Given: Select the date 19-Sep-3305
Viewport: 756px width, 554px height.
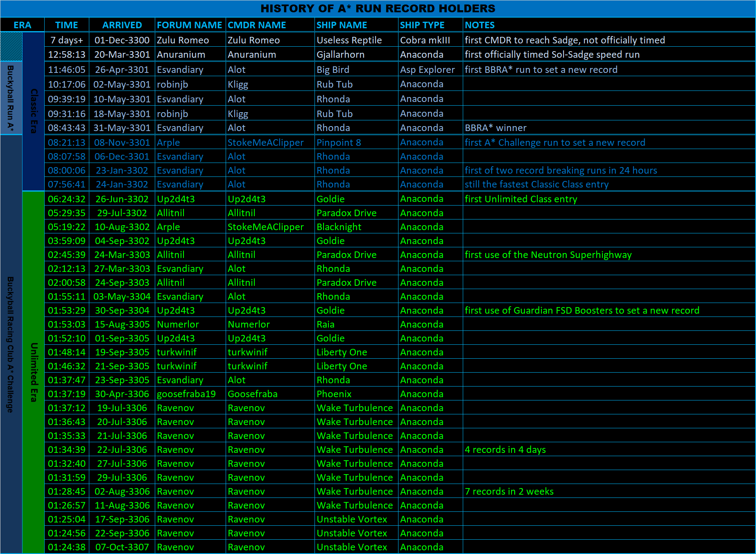Looking at the screenshot, I should point(122,352).
